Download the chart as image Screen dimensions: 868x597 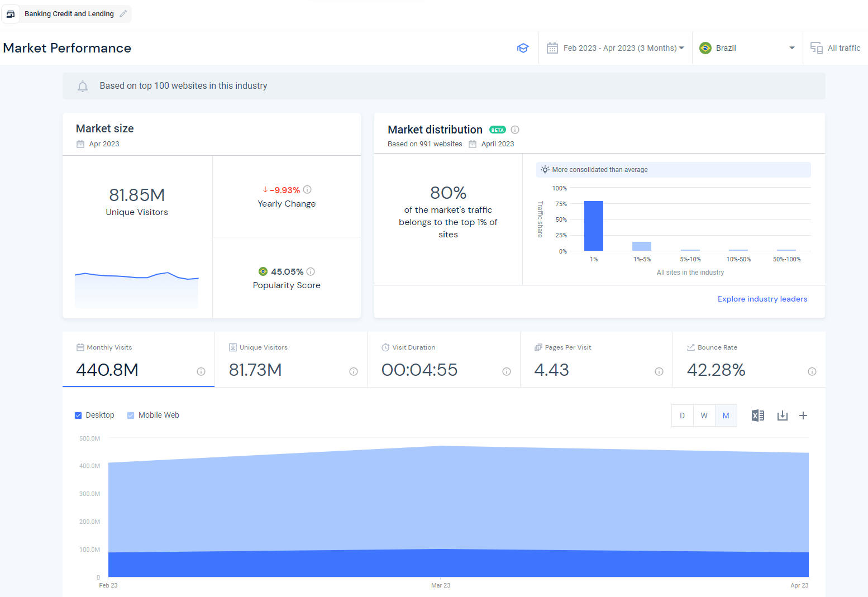783,415
